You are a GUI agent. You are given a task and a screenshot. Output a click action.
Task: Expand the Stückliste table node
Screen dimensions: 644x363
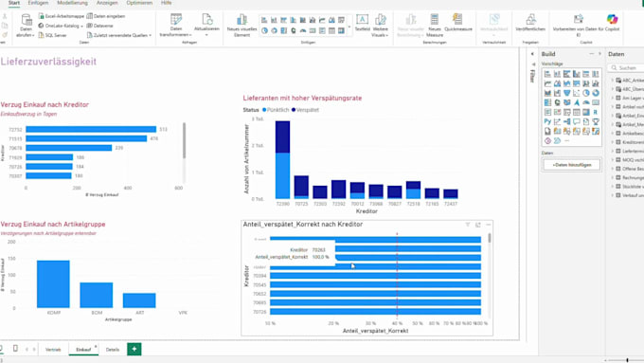(613, 187)
